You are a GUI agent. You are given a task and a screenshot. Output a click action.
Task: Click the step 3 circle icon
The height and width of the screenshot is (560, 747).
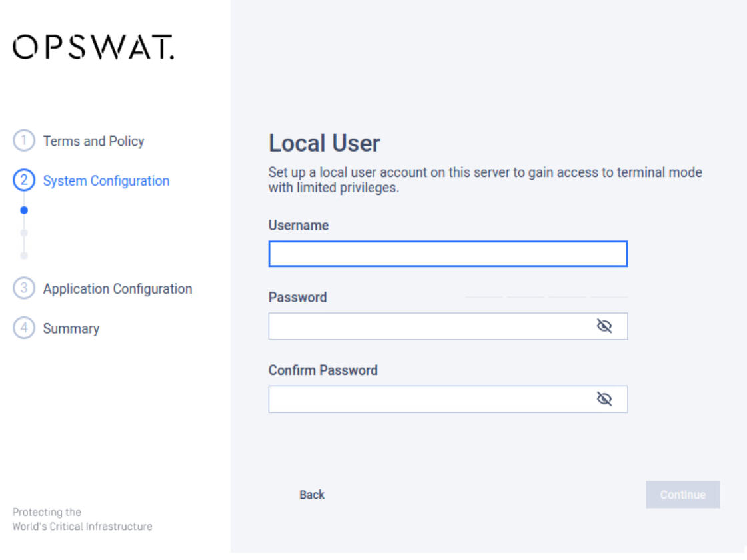point(24,288)
